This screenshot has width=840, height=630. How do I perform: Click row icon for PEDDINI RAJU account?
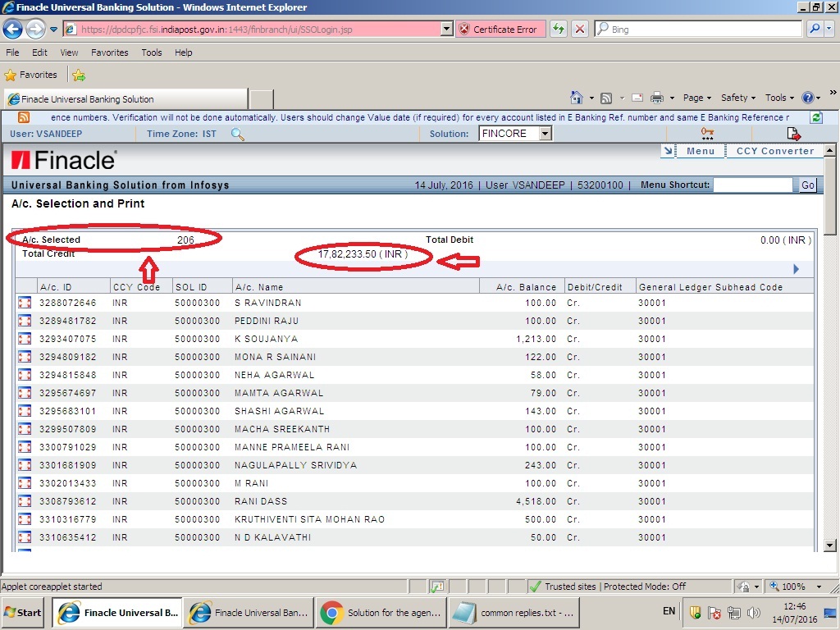pyautogui.click(x=24, y=321)
